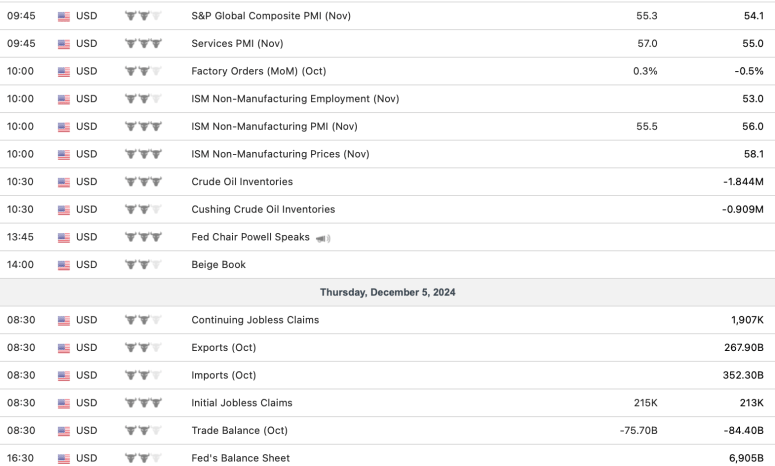Viewport: 775px width, 466px height.
Task: Click importance bulls for Continuing Jobless Claims
Action: coord(143,320)
